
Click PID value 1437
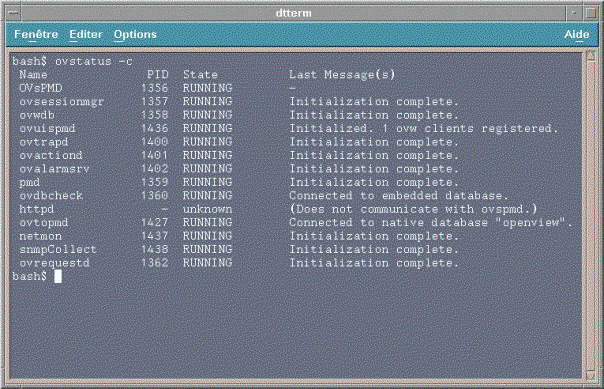pos(154,236)
